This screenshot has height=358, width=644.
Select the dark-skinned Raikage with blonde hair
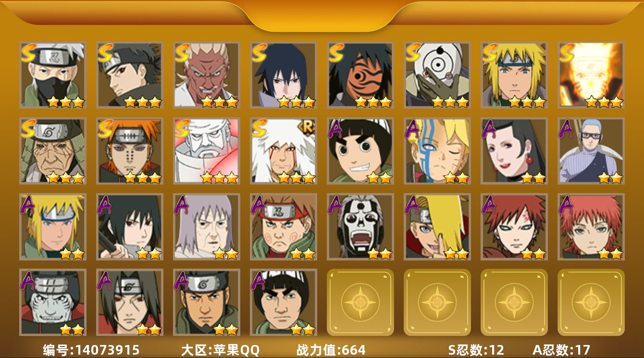207,75
